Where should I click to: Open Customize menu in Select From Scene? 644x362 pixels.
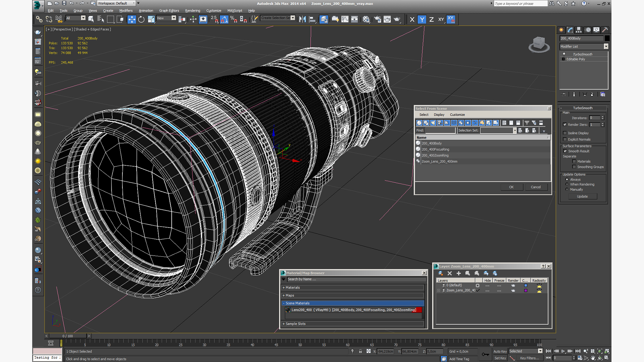457,115
